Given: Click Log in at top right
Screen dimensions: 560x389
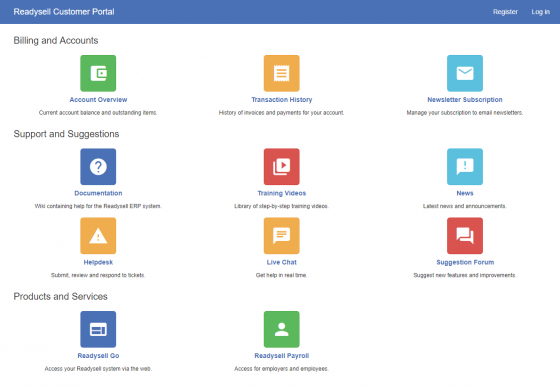Looking at the screenshot, I should click(540, 12).
